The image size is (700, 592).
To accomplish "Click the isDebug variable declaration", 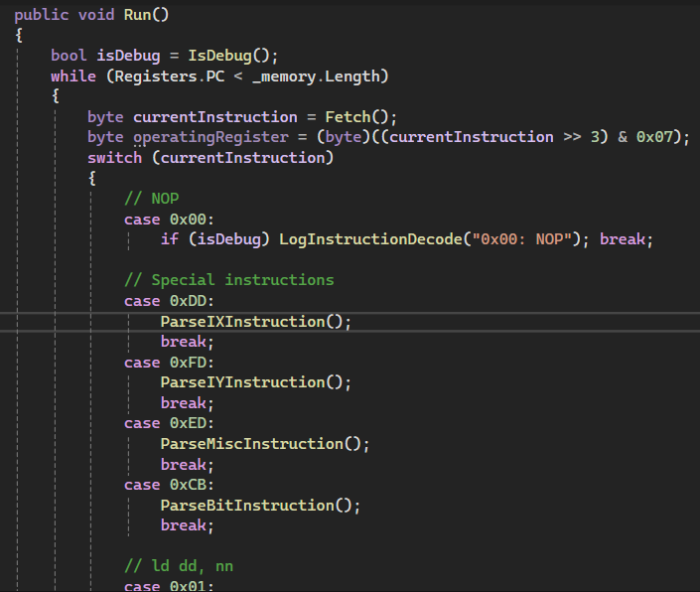I will pos(128,56).
